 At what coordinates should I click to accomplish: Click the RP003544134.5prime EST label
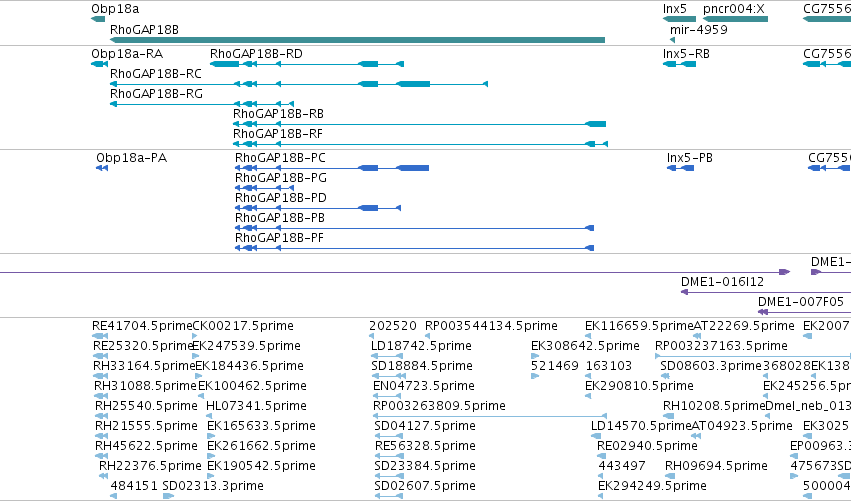pos(491,326)
